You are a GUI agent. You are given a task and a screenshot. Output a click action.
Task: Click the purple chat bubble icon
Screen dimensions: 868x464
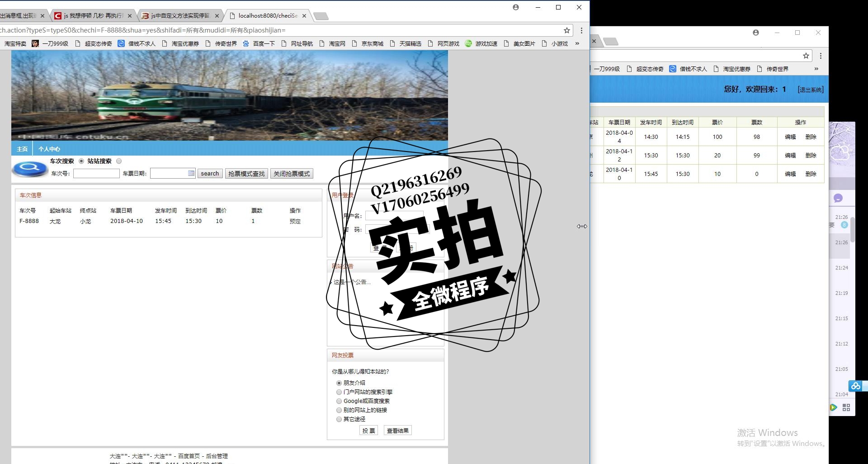pyautogui.click(x=838, y=198)
